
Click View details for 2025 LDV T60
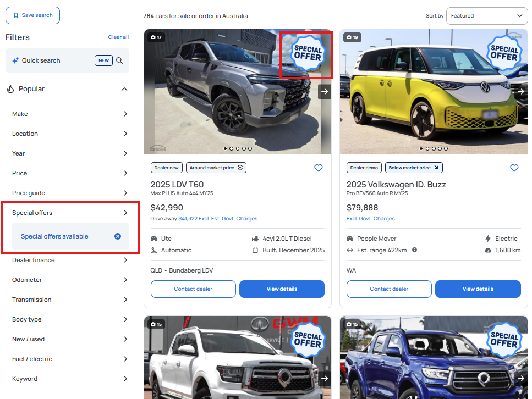[282, 289]
